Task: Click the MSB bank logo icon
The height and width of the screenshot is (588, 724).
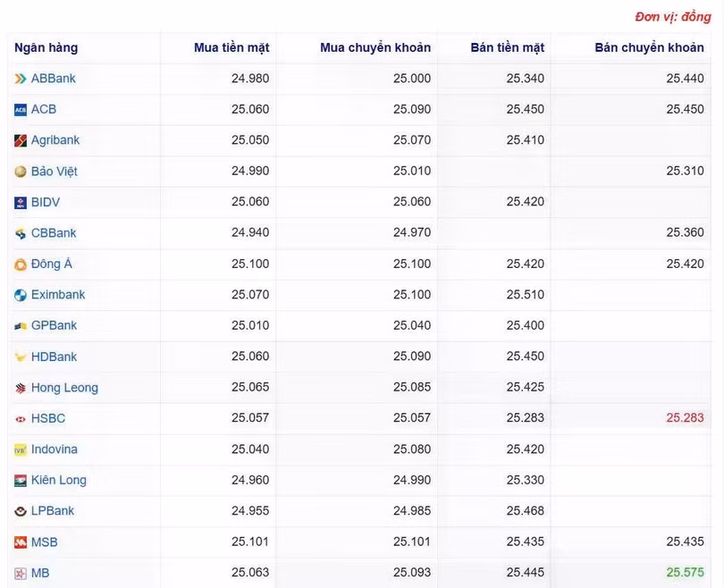Action: (x=21, y=542)
